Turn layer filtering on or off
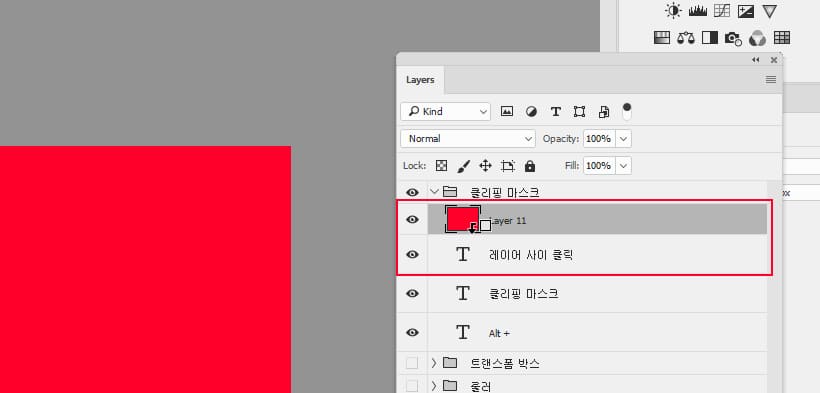 (627, 111)
